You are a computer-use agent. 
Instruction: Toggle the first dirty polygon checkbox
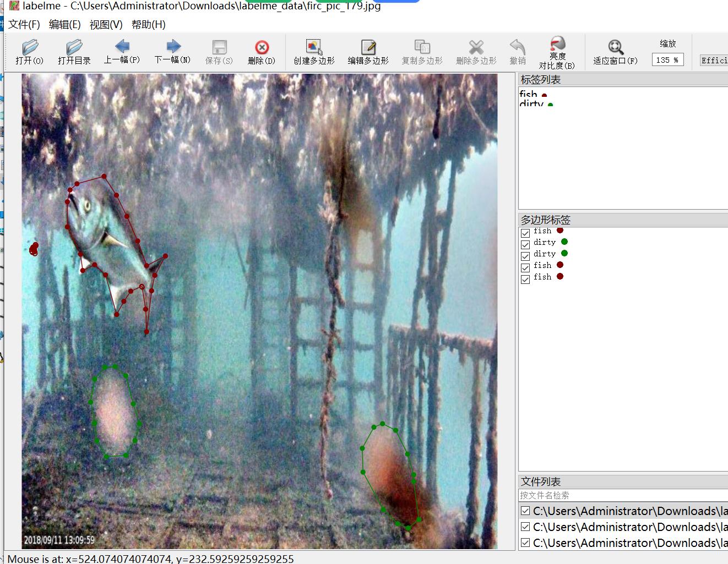[525, 244]
